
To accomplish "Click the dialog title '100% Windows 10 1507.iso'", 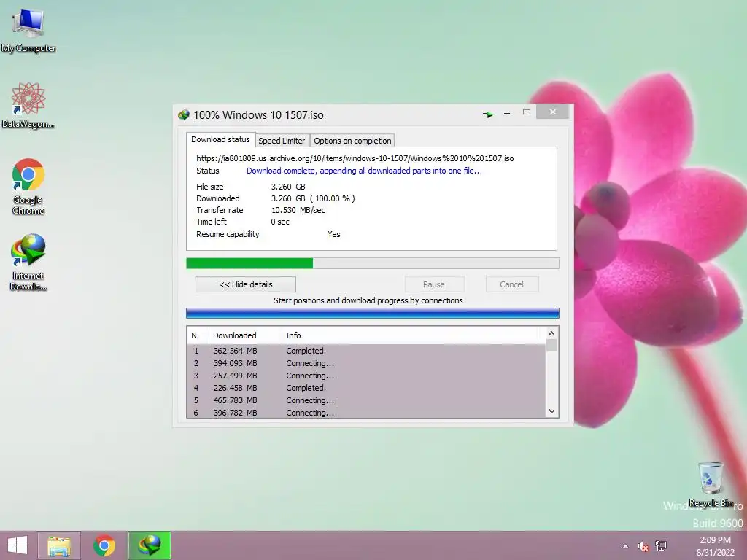I will (258, 114).
